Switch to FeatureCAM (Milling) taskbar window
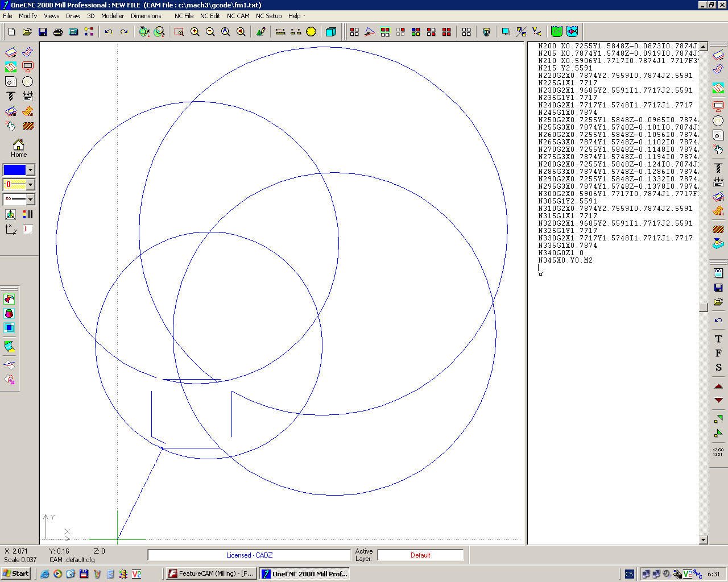The height and width of the screenshot is (582, 728). 211,573
